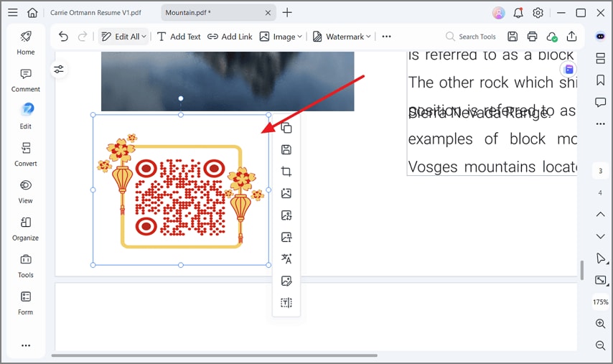Open Tools in the left sidebar

pyautogui.click(x=26, y=266)
